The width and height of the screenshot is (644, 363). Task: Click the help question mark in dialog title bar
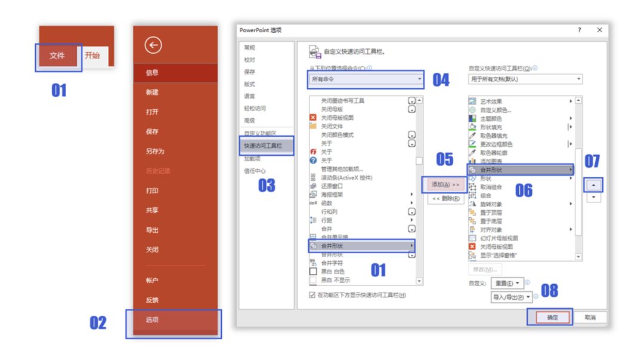pyautogui.click(x=579, y=30)
